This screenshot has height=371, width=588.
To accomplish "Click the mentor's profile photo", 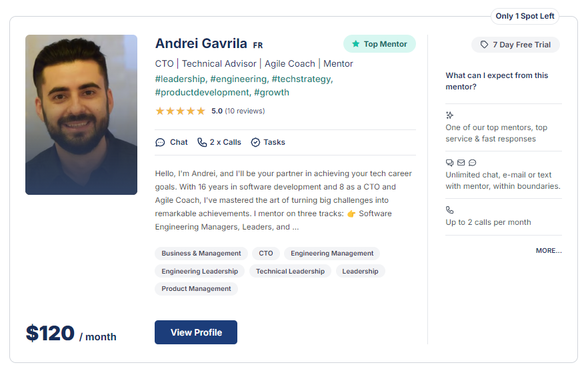I will (x=81, y=115).
